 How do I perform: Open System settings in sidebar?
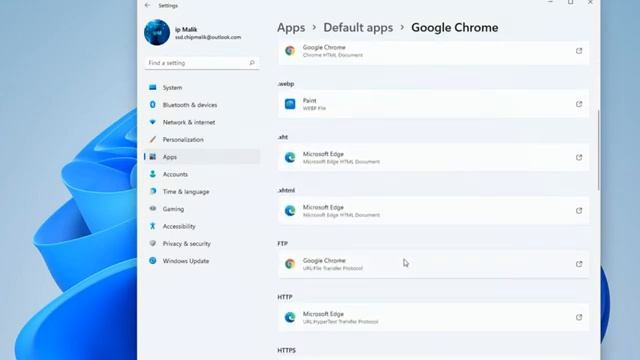[x=202, y=87]
